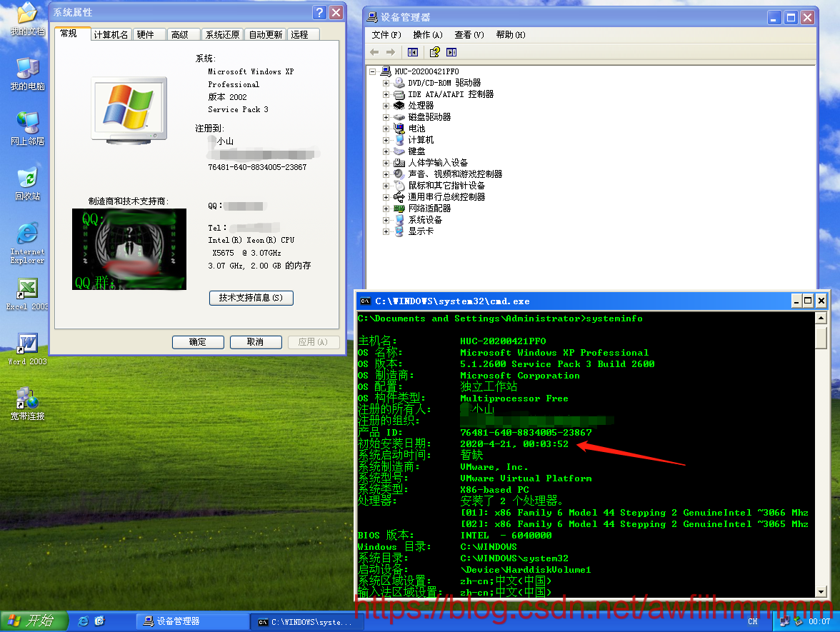840x632 pixels.
Task: Expand the processors (处理器) node
Action: [386, 106]
